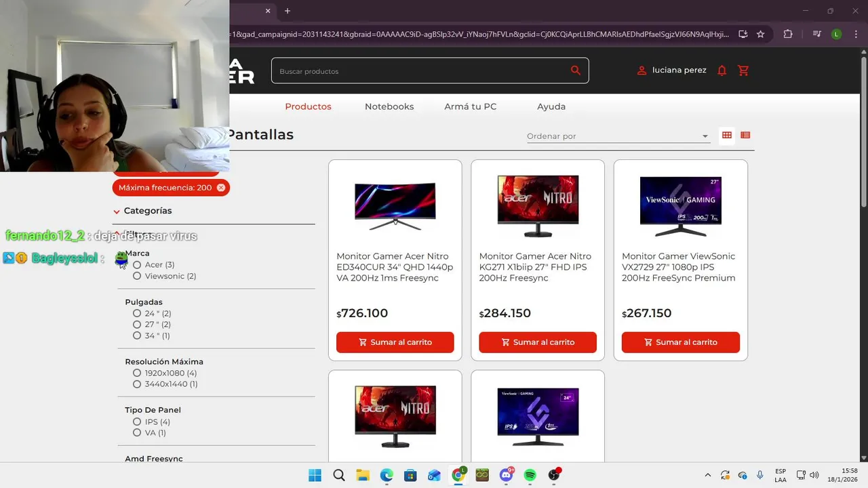The height and width of the screenshot is (488, 868).
Task: Click the install app icon in address bar
Action: (x=743, y=34)
